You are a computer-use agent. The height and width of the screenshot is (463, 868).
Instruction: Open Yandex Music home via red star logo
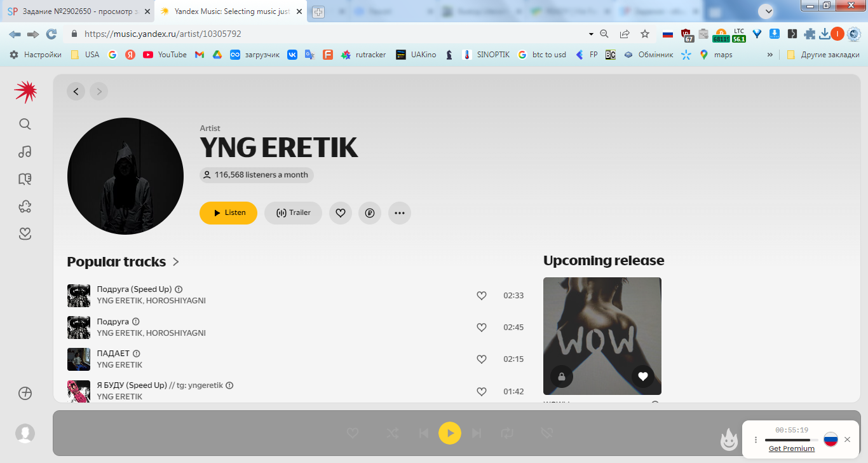[x=25, y=92]
